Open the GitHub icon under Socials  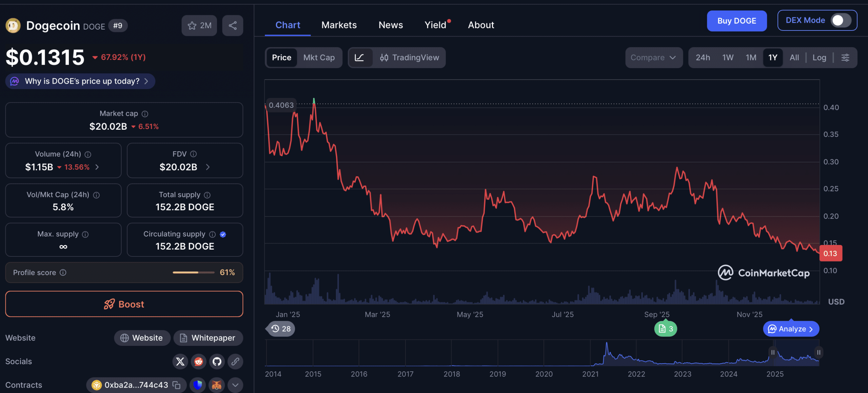(x=217, y=361)
